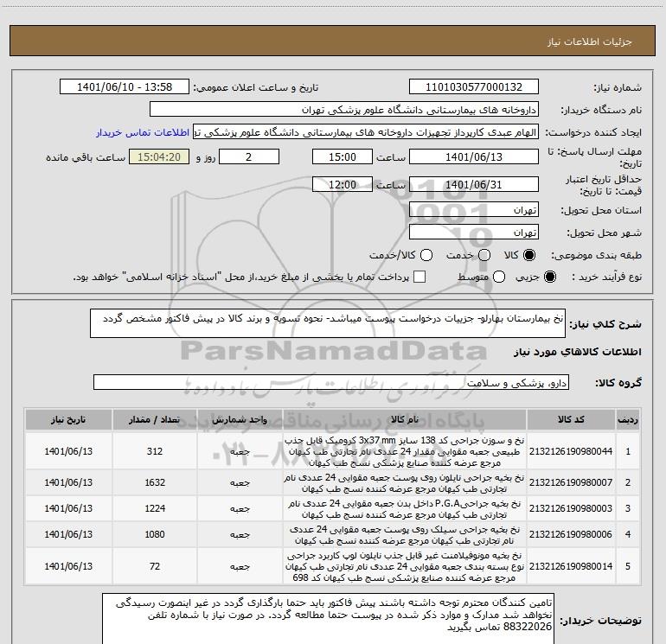
Task: Click the row 4 silk suture item name
Action: (x=405, y=534)
